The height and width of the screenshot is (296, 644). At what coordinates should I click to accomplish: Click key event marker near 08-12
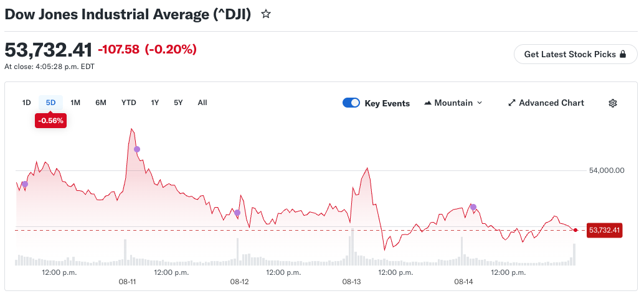click(x=237, y=213)
